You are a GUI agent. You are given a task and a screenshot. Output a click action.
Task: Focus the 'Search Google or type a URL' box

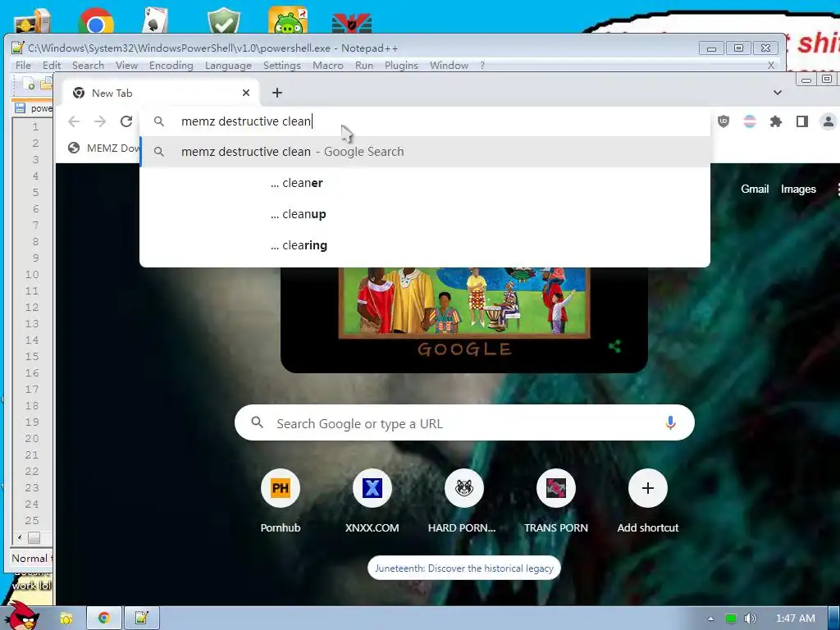(464, 422)
